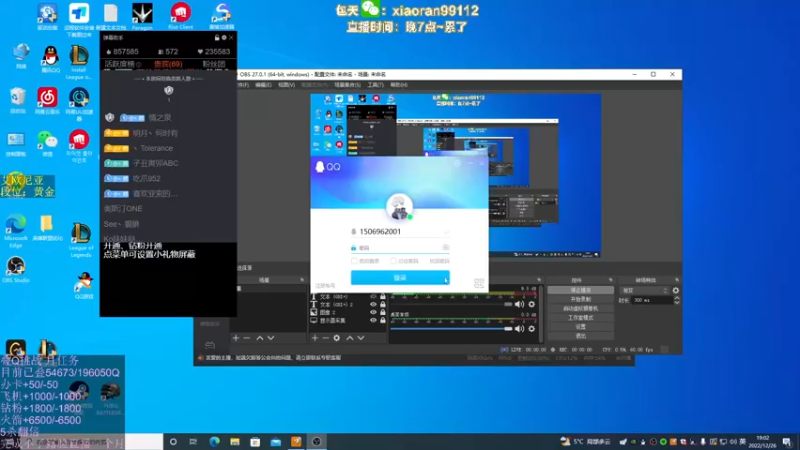
Task: Click 开始录制 button in OBS controls
Action: (581, 299)
